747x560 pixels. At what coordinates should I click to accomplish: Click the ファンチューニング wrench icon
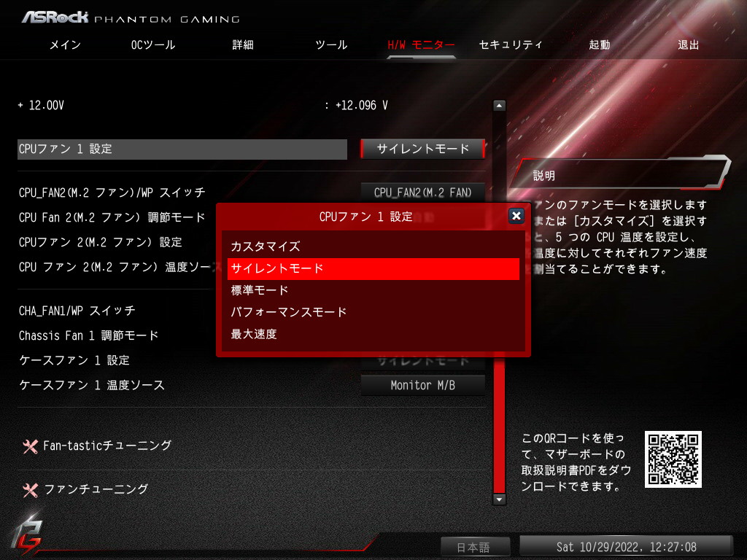click(31, 489)
